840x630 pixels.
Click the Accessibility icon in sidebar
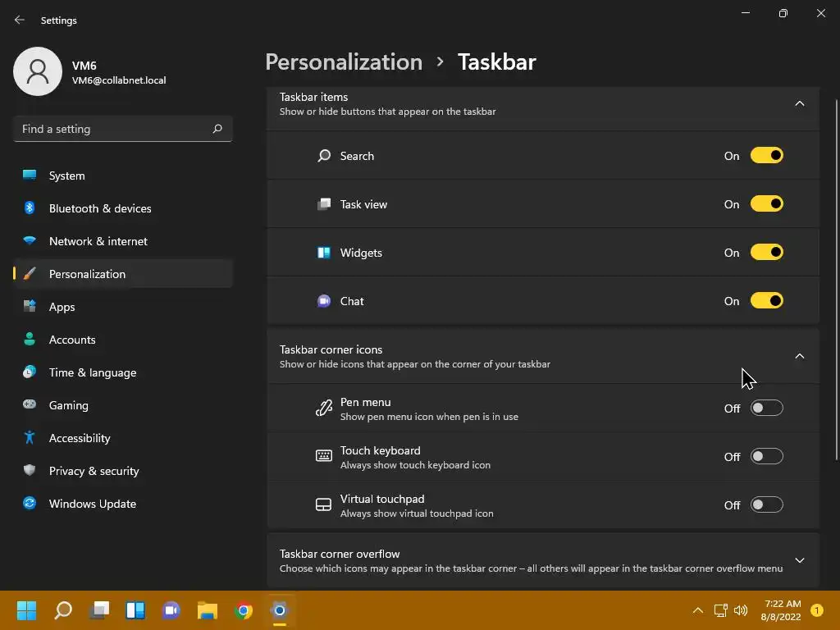click(x=30, y=438)
